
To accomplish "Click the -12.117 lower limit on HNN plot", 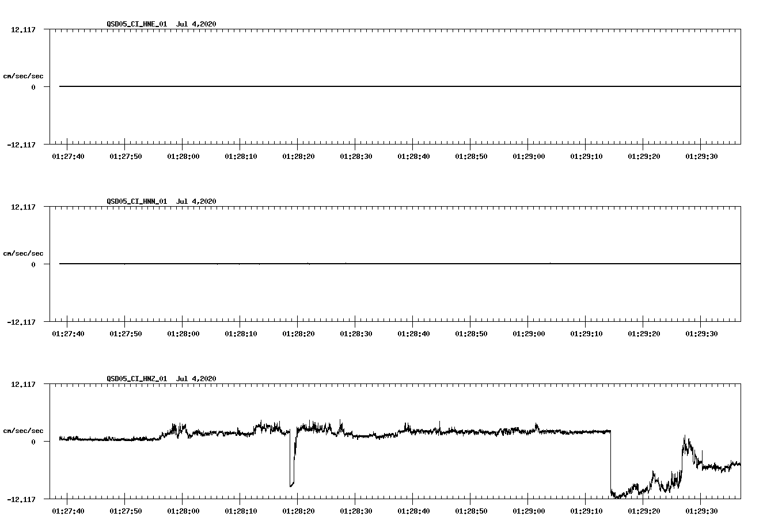I will 21,322.
